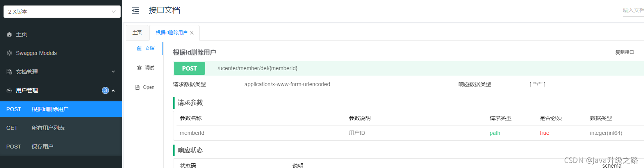Open the GET 所有用户列表 endpoint
Screen dimensions: 644x168
click(61, 128)
